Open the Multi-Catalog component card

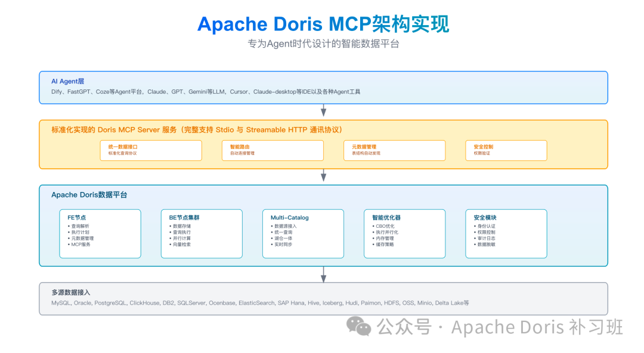point(303,233)
